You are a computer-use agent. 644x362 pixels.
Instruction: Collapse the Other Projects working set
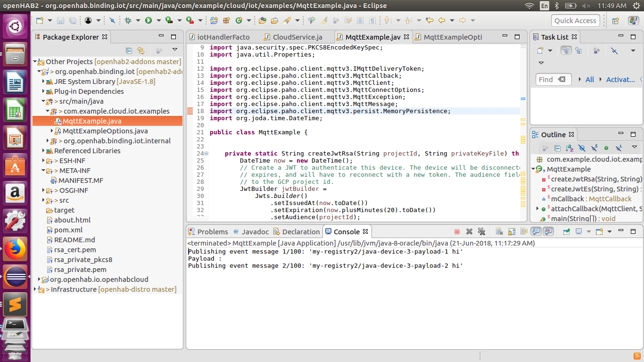coord(35,62)
